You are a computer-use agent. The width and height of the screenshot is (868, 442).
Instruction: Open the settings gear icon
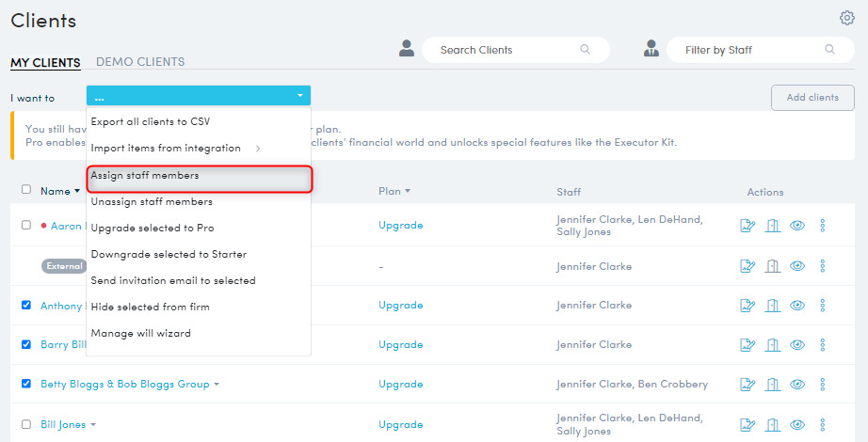pos(846,18)
